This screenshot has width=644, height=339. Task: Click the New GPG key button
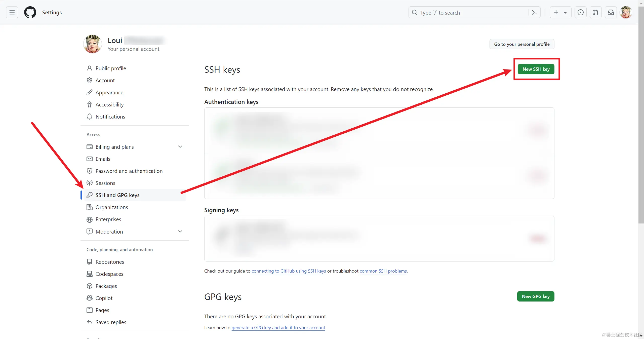click(536, 296)
